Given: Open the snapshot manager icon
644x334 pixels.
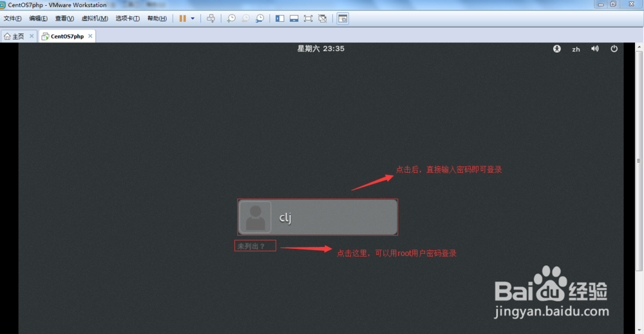Looking at the screenshot, I should pyautogui.click(x=260, y=19).
